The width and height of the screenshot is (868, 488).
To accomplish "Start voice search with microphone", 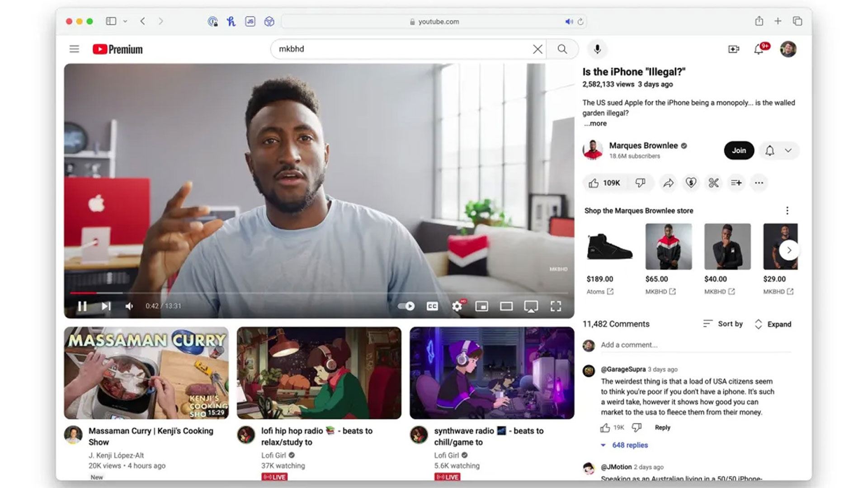I will [x=597, y=49].
